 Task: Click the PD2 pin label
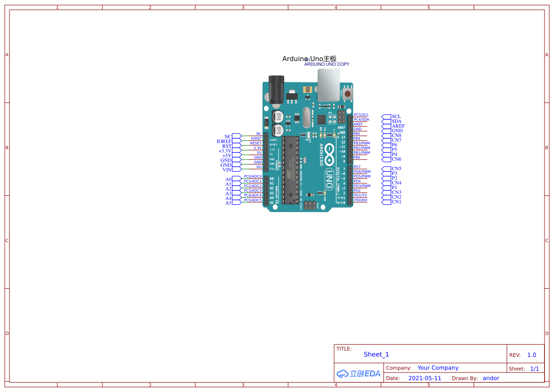pyautogui.click(x=357, y=191)
